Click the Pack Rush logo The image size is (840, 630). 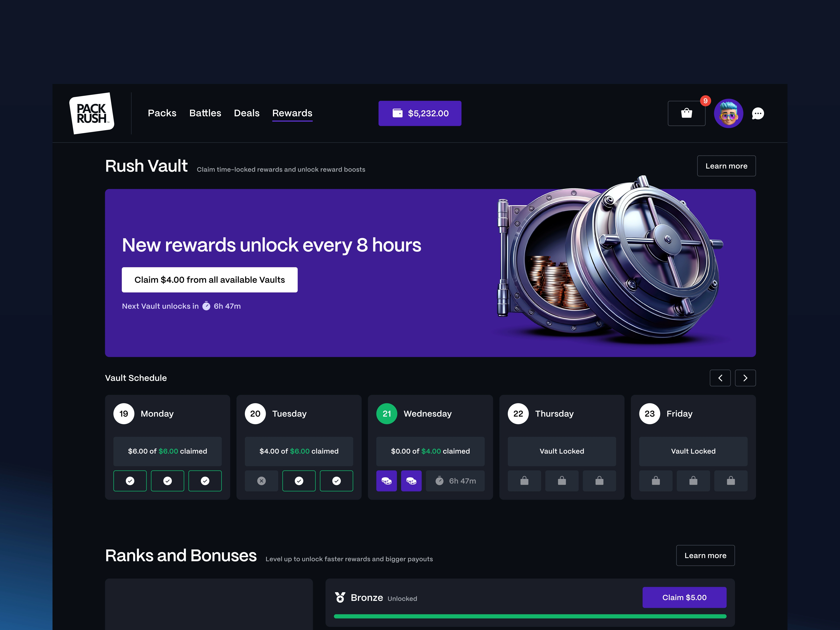tap(91, 113)
